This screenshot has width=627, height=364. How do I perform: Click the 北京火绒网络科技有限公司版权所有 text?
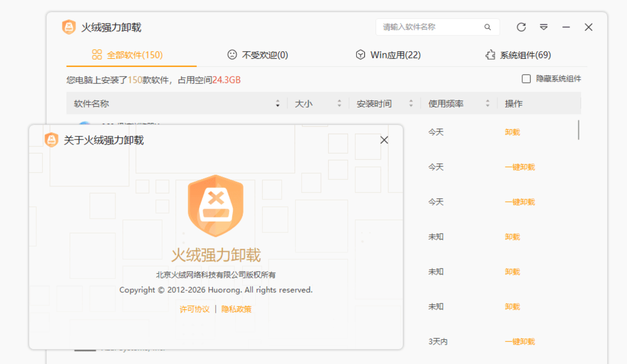(x=216, y=275)
